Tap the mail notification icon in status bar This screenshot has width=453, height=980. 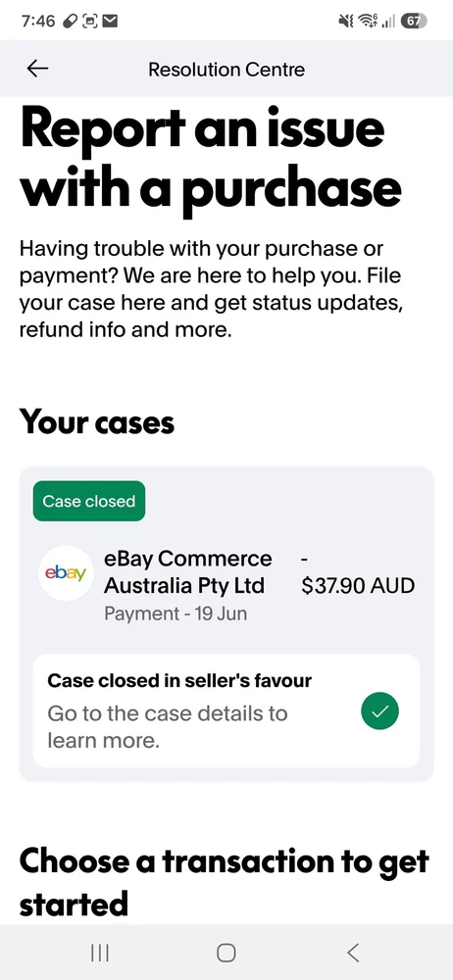pyautogui.click(x=110, y=22)
